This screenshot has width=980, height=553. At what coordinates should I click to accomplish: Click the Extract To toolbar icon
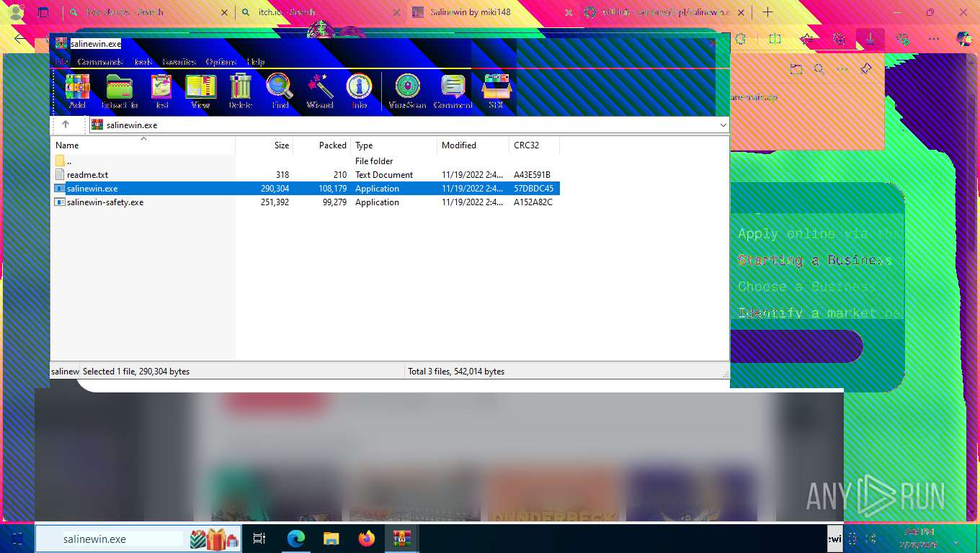pos(120,91)
